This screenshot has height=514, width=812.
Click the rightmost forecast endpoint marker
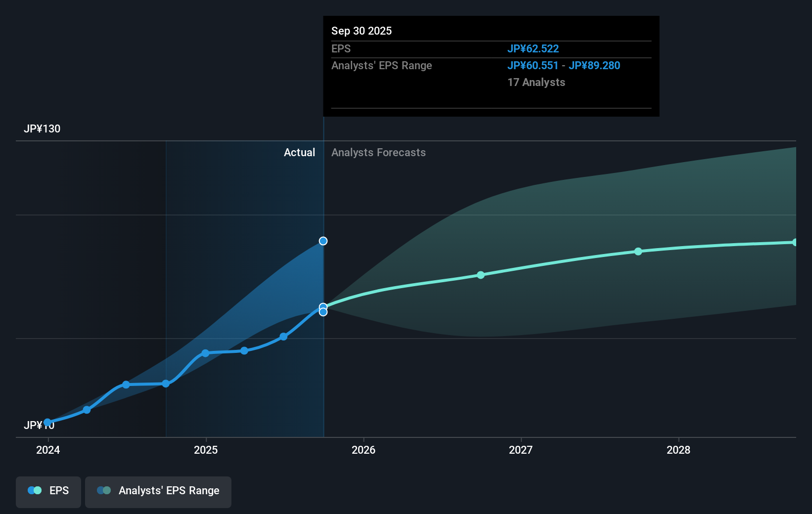(795, 242)
